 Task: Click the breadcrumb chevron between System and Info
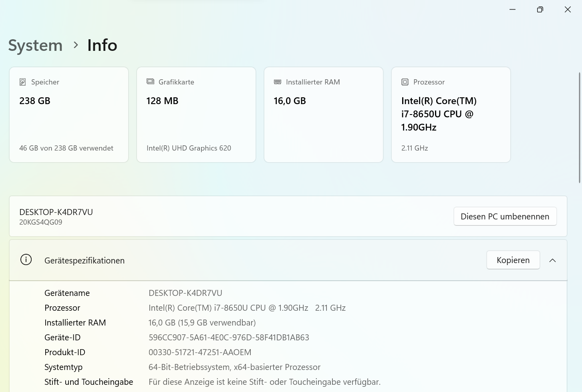(x=76, y=45)
